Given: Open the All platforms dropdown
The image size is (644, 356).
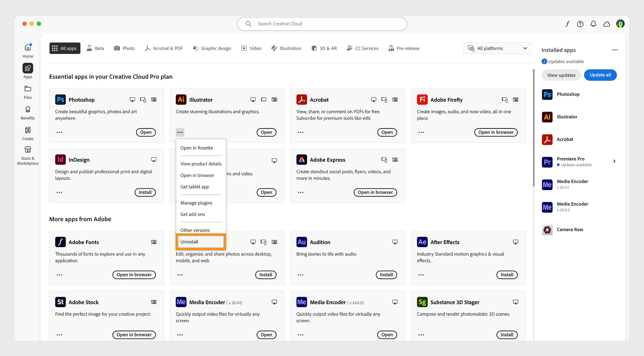Looking at the screenshot, I should coord(497,48).
